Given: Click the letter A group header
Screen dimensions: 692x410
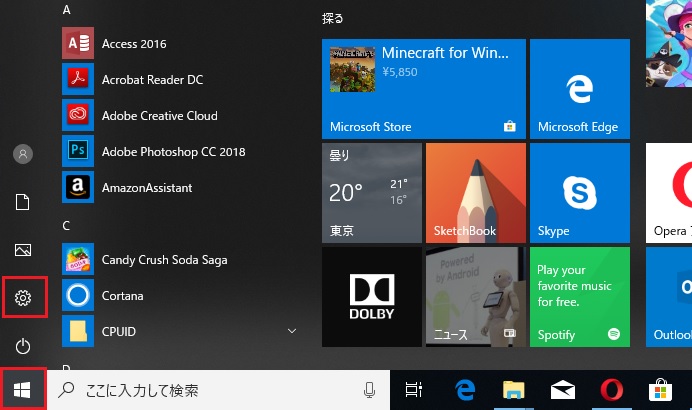Looking at the screenshot, I should [x=67, y=10].
